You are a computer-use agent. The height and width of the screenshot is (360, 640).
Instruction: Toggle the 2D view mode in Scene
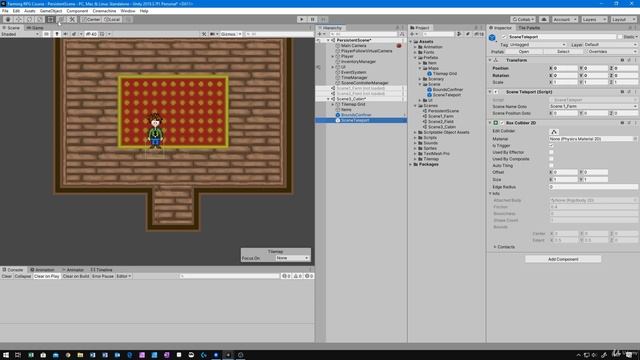(47, 34)
